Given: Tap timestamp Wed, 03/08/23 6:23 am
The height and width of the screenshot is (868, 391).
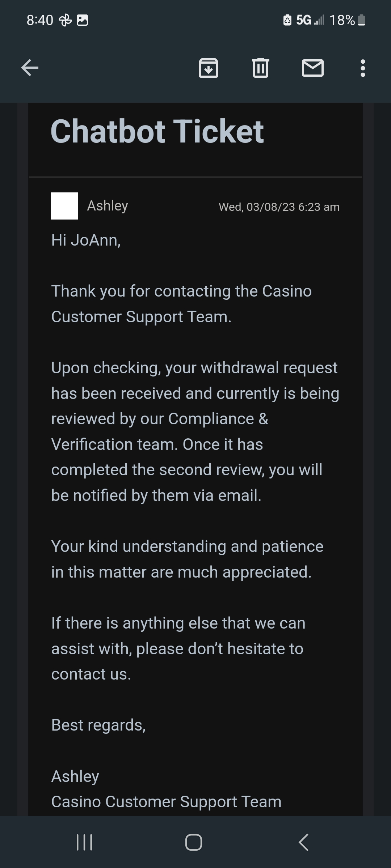Looking at the screenshot, I should click(279, 207).
